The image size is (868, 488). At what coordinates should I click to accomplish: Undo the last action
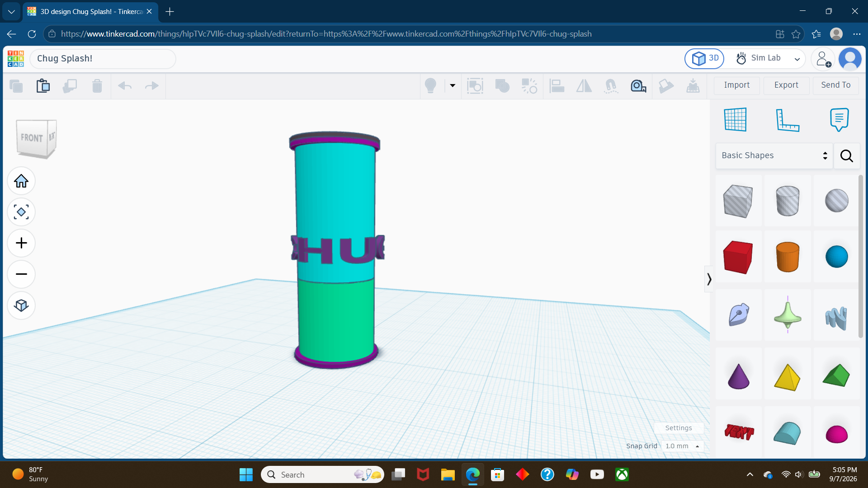coord(125,86)
